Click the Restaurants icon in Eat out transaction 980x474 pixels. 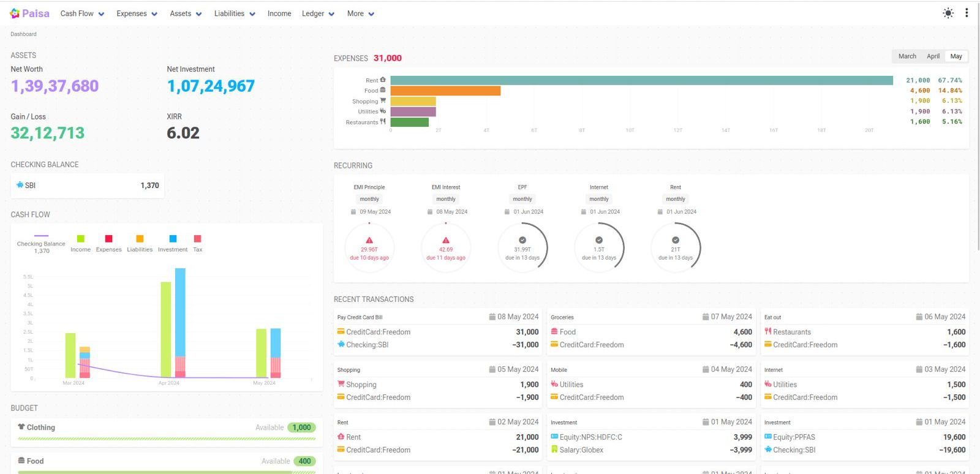(x=767, y=331)
